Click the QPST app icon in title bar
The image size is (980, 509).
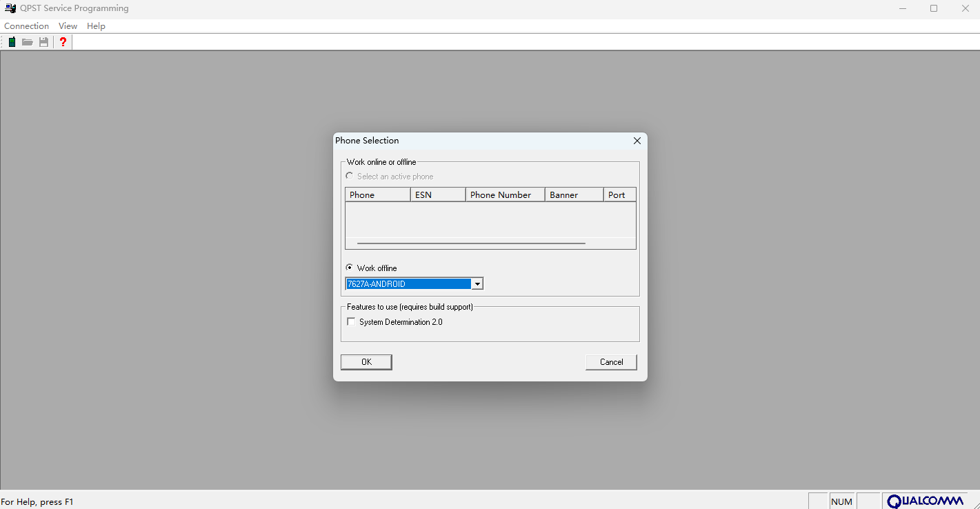click(10, 8)
